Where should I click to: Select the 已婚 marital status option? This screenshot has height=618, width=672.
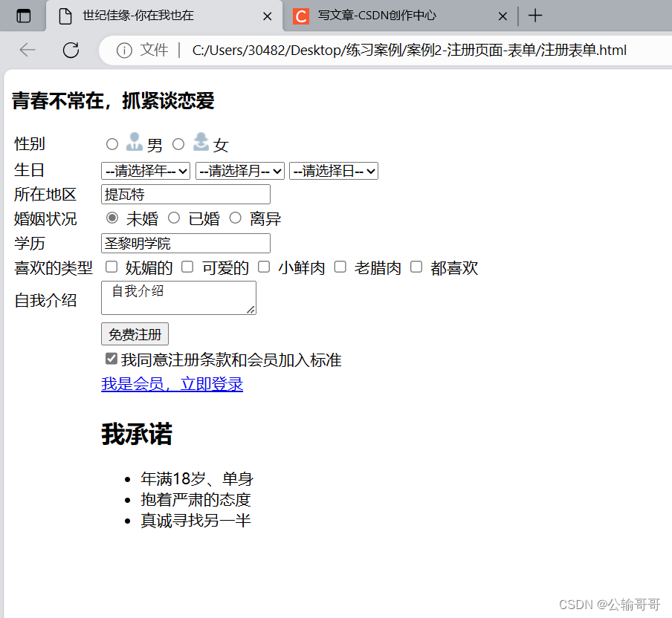pos(173,218)
